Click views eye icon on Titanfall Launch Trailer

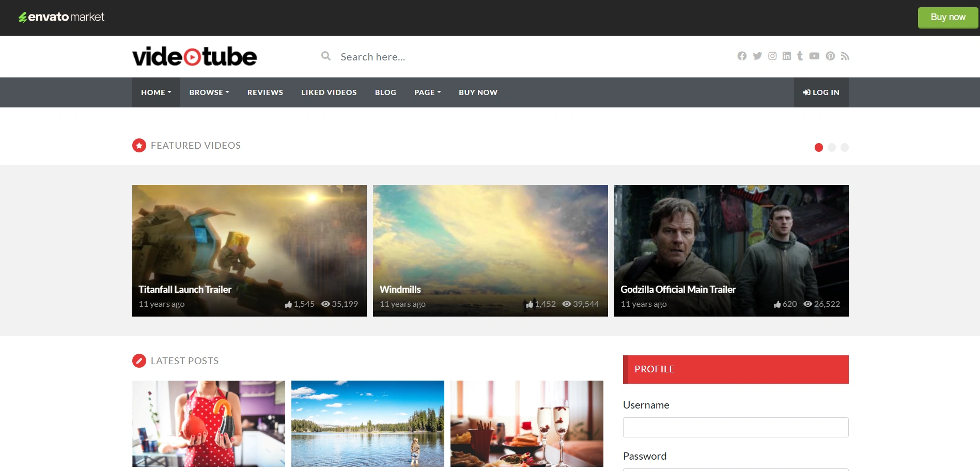click(325, 304)
